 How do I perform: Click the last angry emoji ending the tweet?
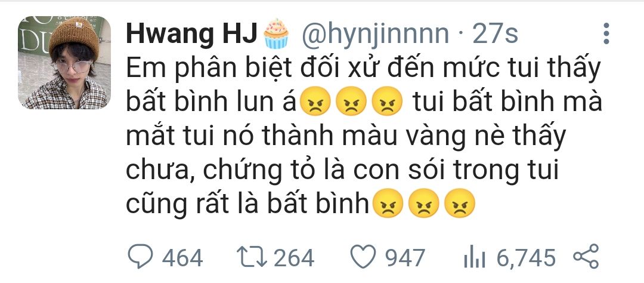460,203
